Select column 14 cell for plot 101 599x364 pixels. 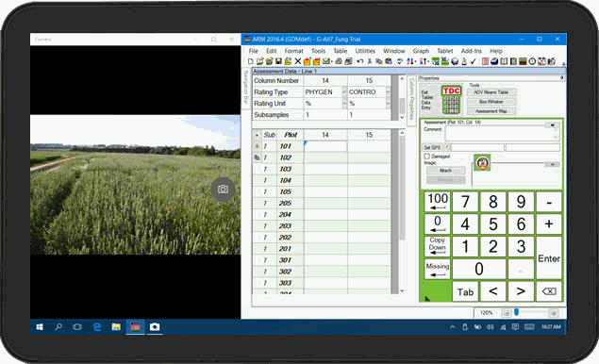325,146
